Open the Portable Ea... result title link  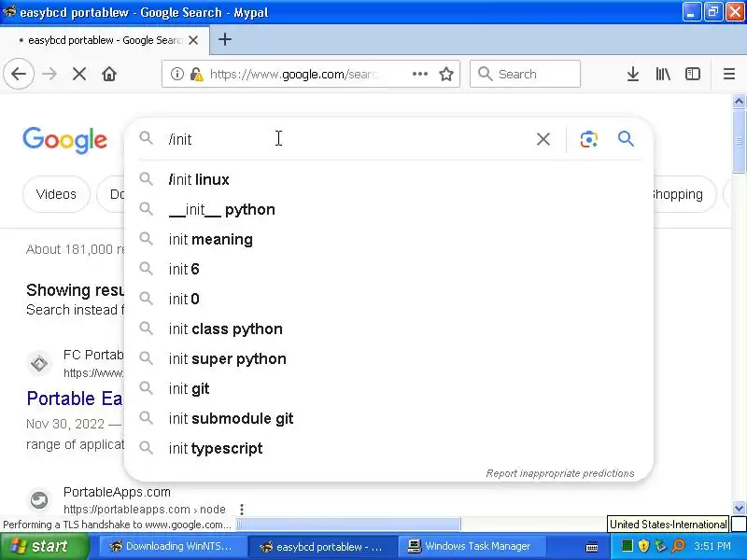(x=75, y=399)
